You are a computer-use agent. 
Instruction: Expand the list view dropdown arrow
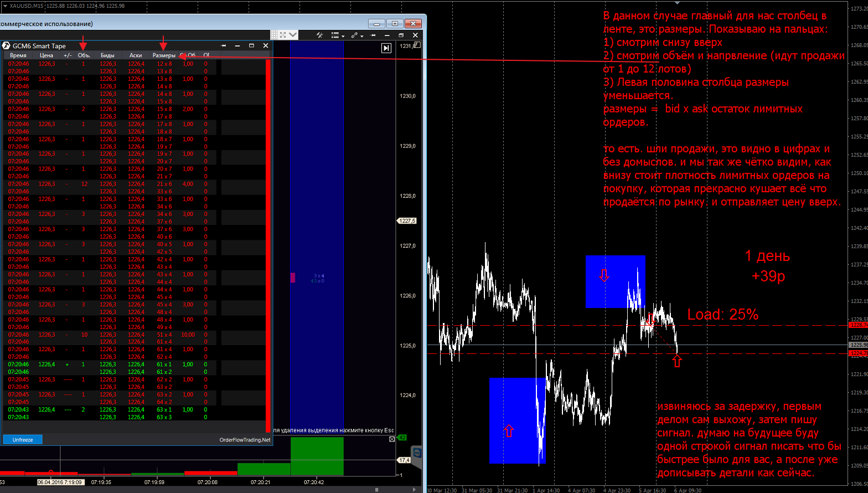(343, 36)
